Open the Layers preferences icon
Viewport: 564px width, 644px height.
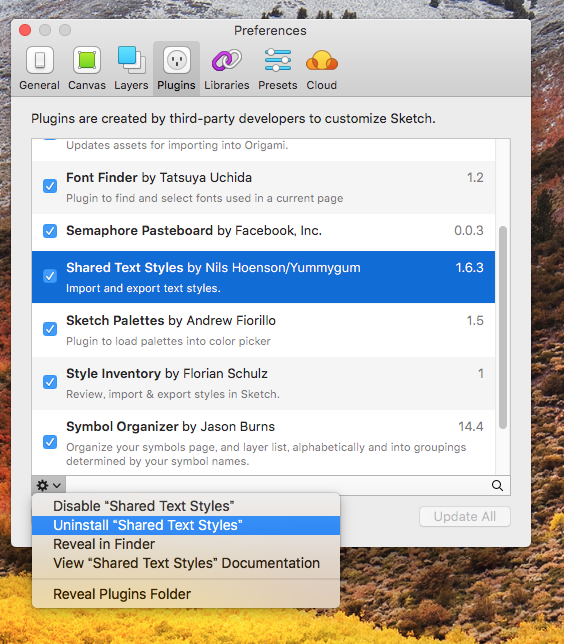(131, 60)
